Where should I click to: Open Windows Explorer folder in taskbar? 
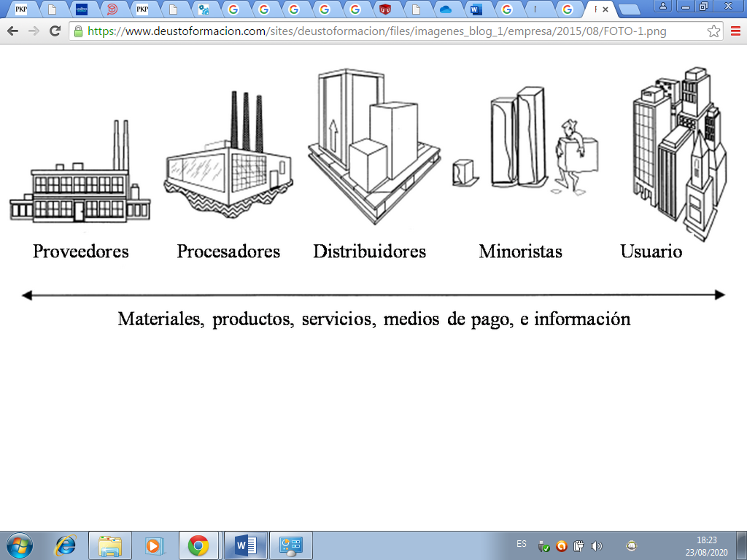110,545
